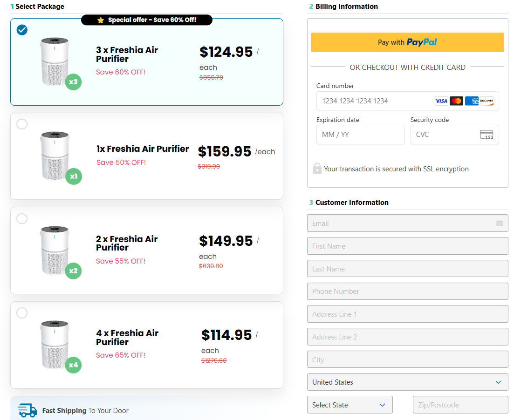This screenshot has height=420, width=514.
Task: Click the SSL padlock icon
Action: click(317, 169)
